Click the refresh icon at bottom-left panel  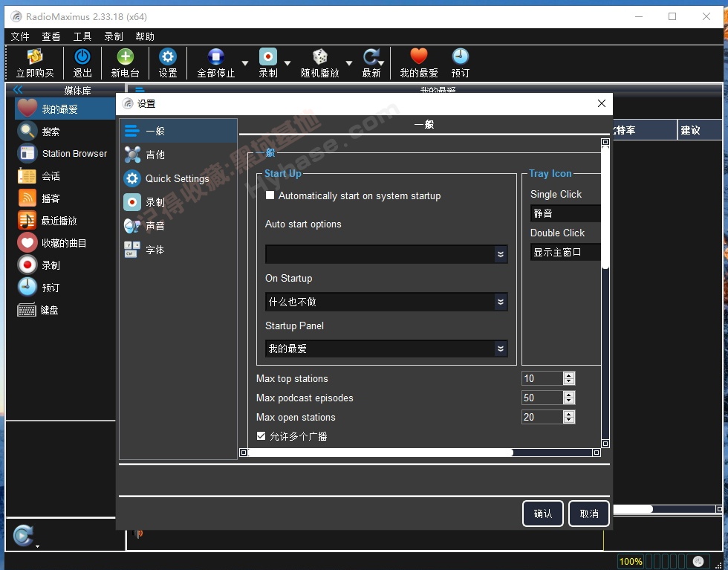pyautogui.click(x=23, y=535)
